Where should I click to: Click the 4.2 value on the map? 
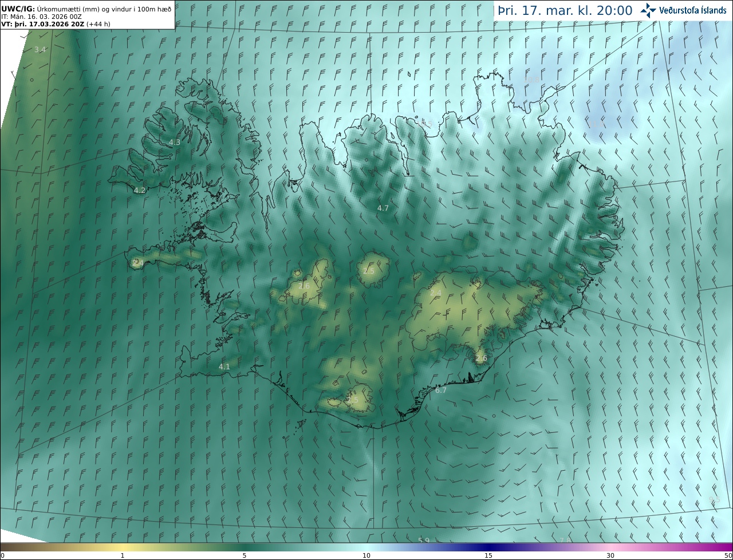pos(140,190)
